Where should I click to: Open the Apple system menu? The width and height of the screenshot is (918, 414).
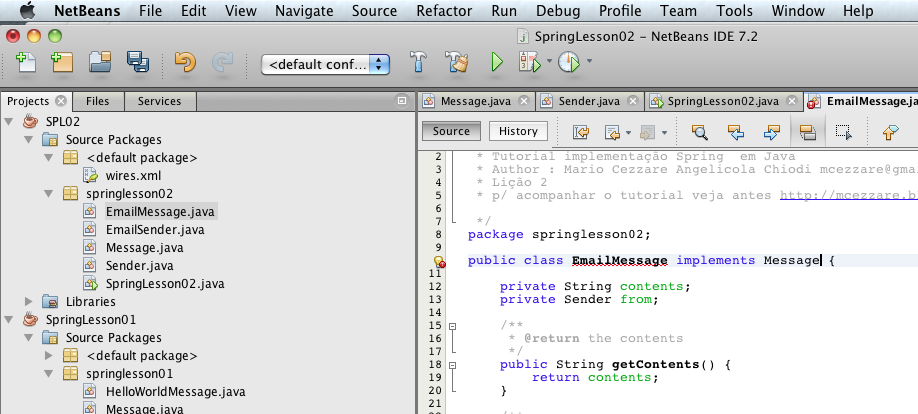tap(27, 11)
